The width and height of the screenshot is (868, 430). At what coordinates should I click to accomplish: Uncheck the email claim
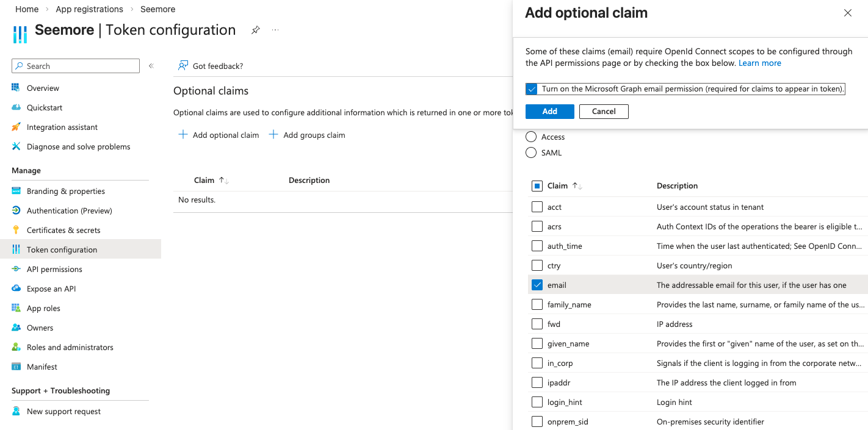point(537,284)
